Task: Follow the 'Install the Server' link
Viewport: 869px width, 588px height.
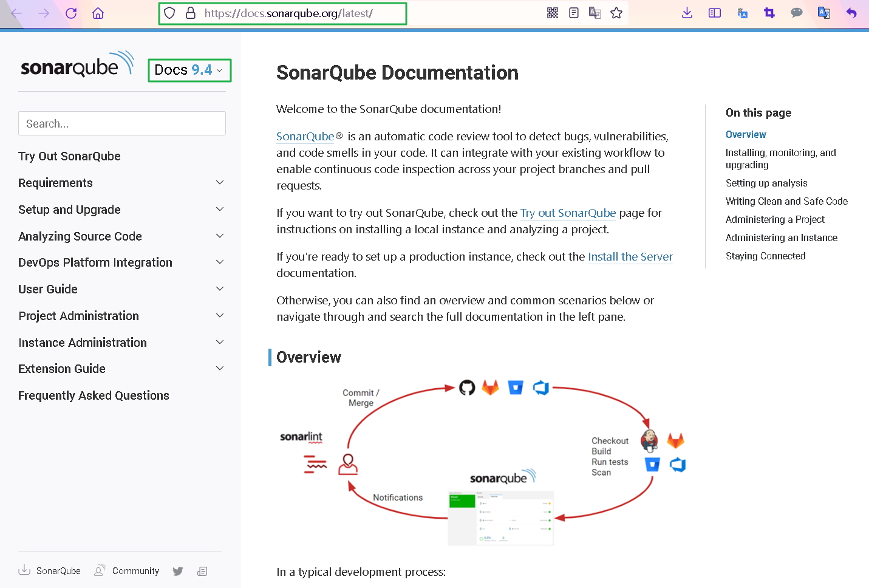Action: click(x=630, y=256)
